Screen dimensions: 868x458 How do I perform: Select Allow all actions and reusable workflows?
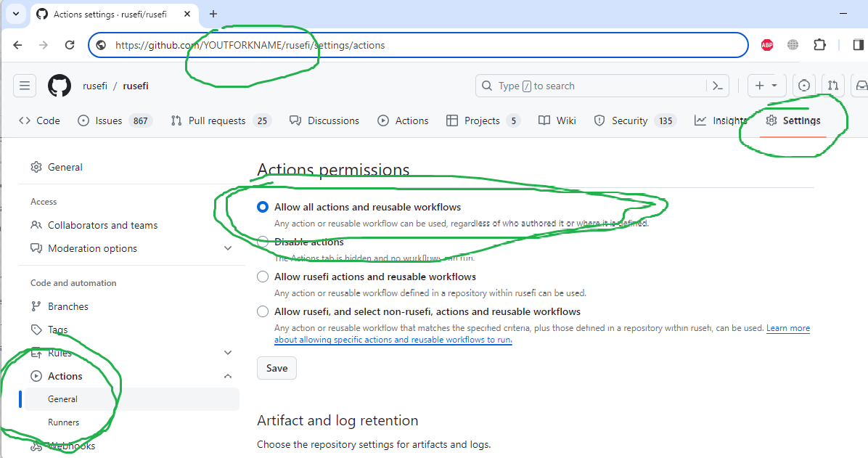pos(263,207)
